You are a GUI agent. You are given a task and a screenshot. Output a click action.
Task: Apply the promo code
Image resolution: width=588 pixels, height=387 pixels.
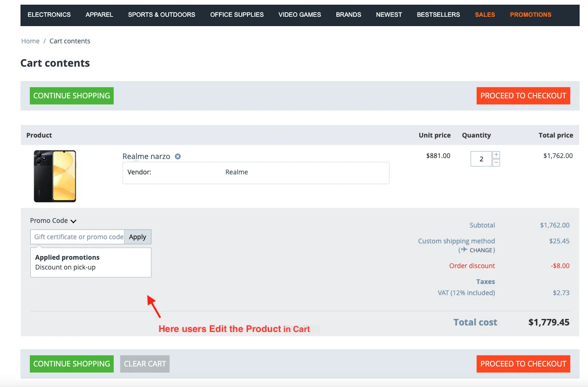pos(137,237)
